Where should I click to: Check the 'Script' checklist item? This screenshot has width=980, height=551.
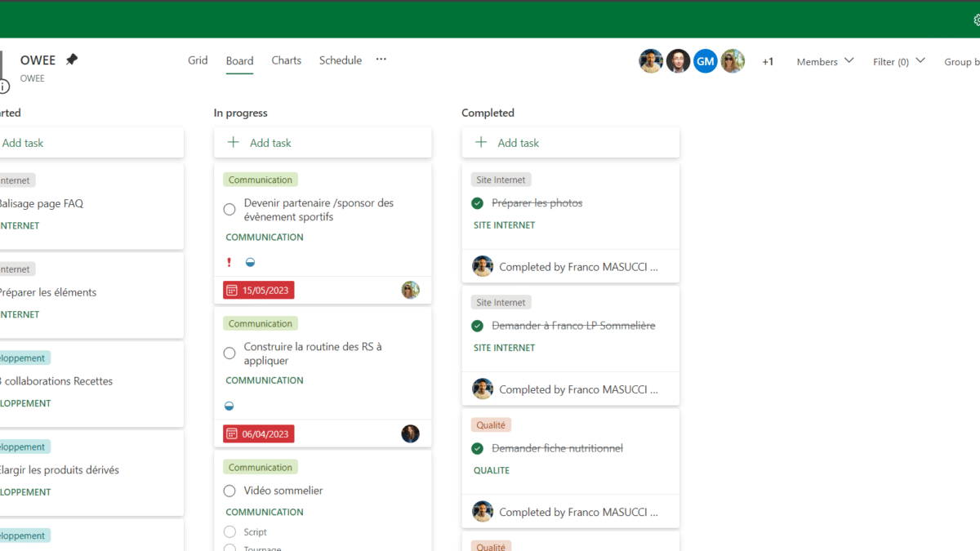click(229, 531)
